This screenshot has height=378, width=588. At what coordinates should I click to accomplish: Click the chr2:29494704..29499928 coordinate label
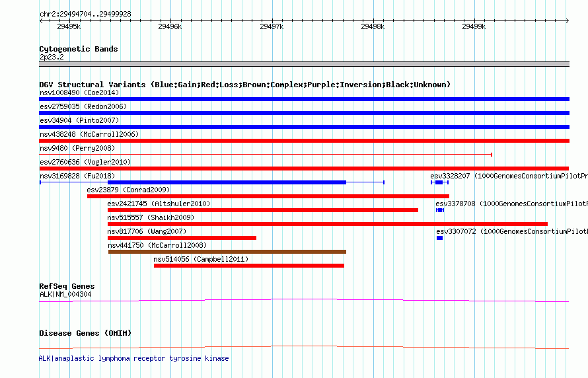click(85, 15)
